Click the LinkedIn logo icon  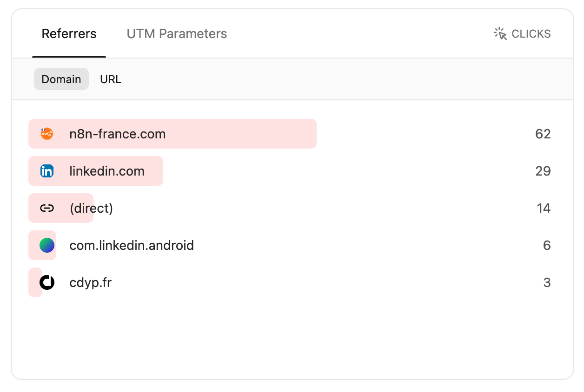(46, 170)
